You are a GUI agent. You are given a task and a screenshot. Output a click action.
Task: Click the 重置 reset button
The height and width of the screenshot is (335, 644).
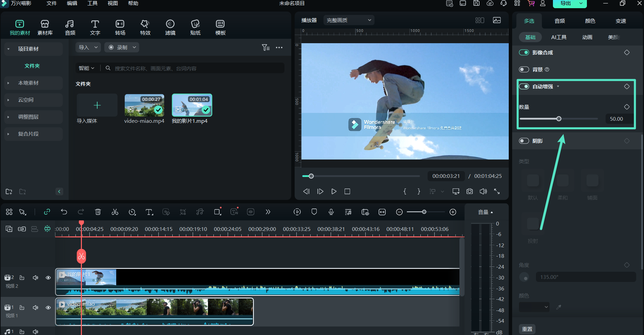tap(527, 329)
